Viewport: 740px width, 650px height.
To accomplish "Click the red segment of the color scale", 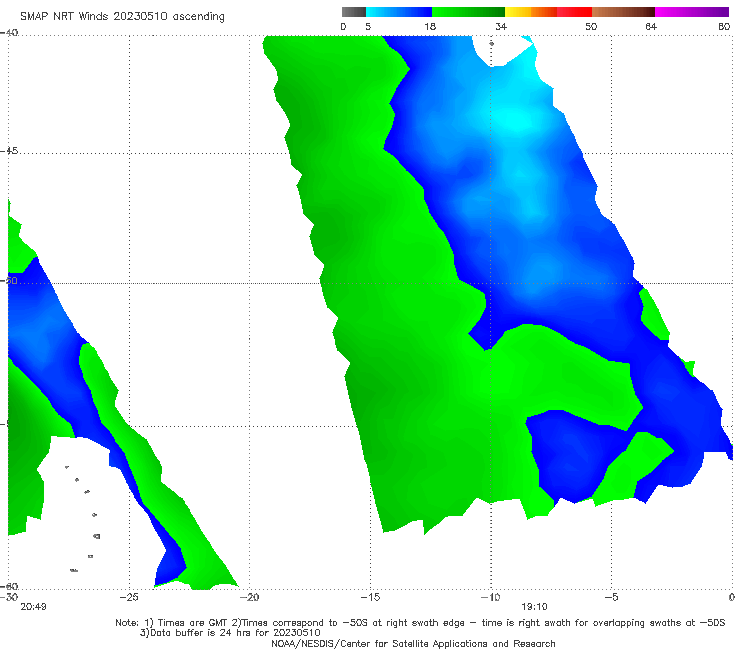I will coord(574,12).
